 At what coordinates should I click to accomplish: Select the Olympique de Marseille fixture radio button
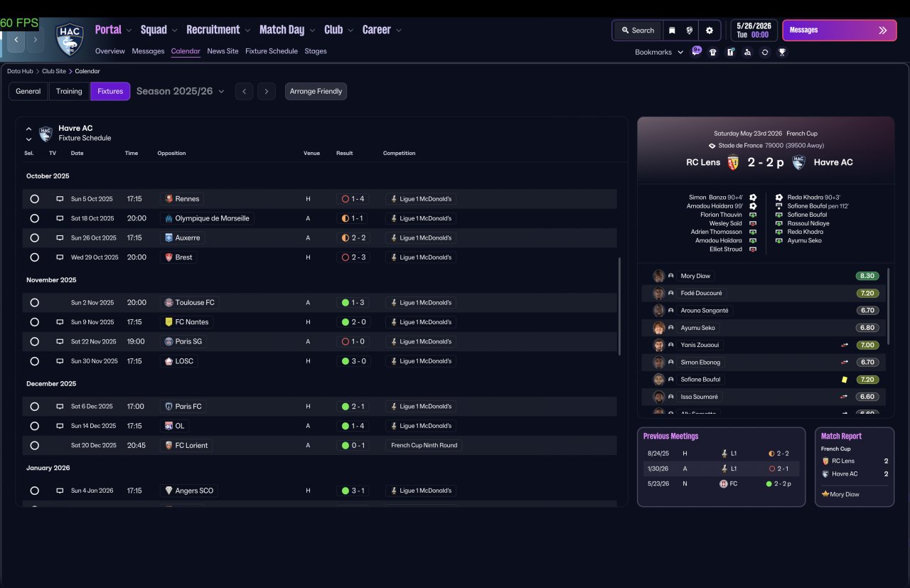point(34,218)
